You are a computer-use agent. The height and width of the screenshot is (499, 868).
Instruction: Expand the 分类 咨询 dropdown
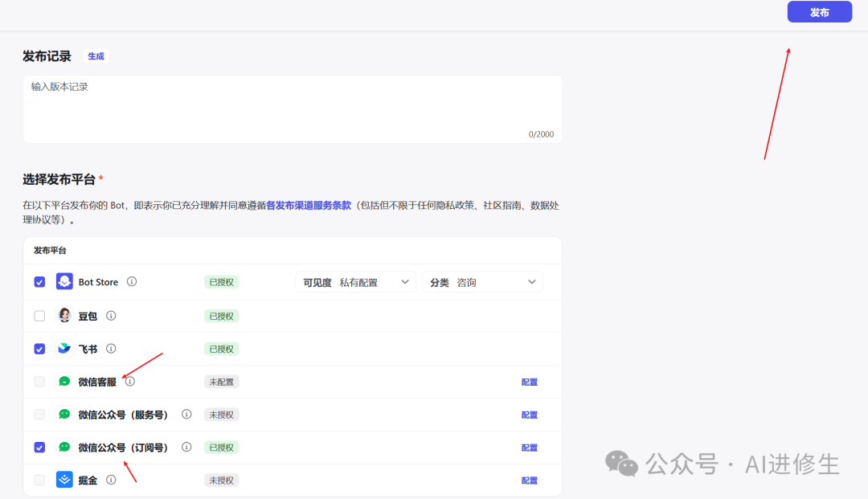coord(482,282)
